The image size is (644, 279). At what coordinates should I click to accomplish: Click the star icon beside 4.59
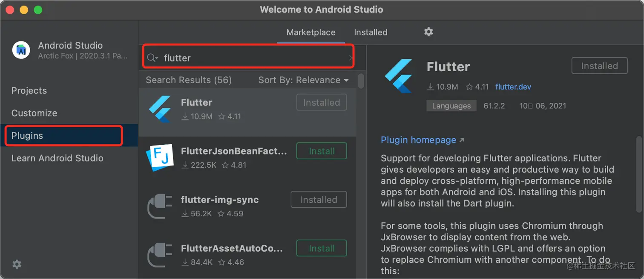pos(221,214)
